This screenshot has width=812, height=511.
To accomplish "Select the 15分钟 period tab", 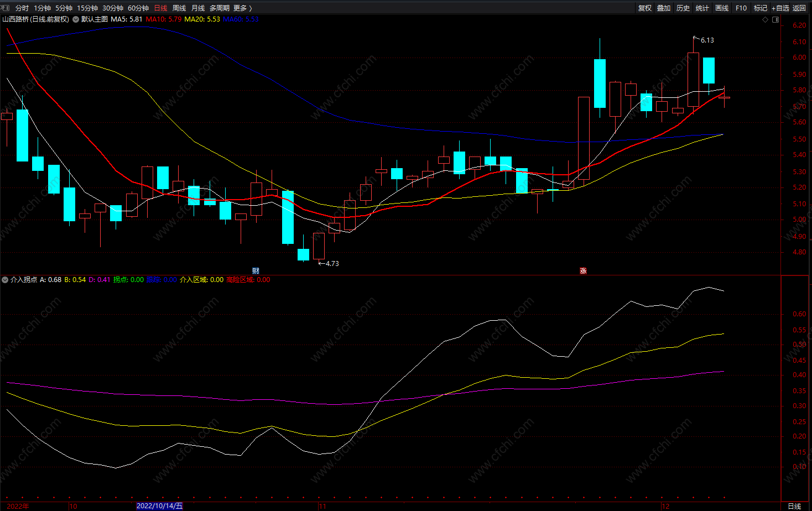I will click(x=87, y=8).
